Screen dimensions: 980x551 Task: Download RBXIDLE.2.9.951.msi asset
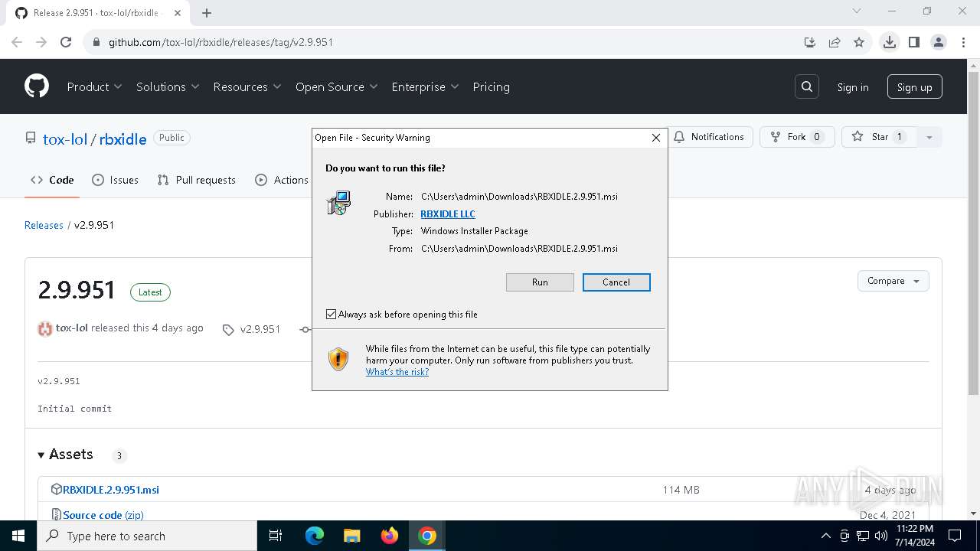111,490
